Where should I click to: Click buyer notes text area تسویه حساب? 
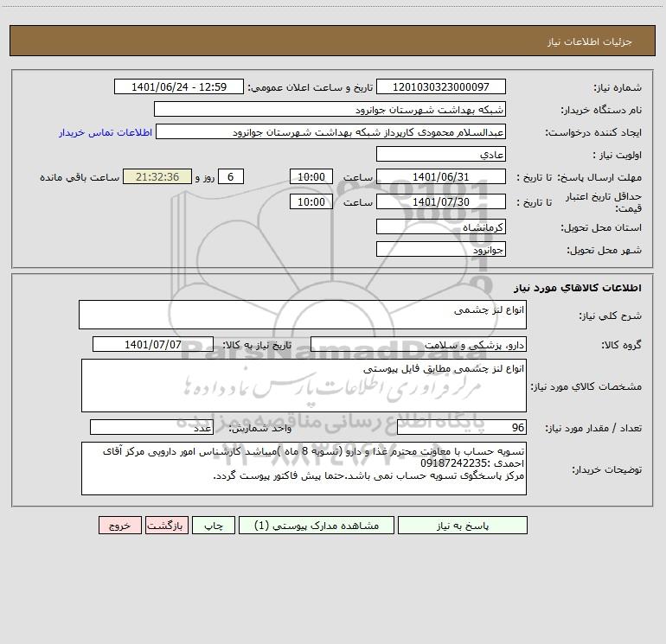click(x=304, y=469)
